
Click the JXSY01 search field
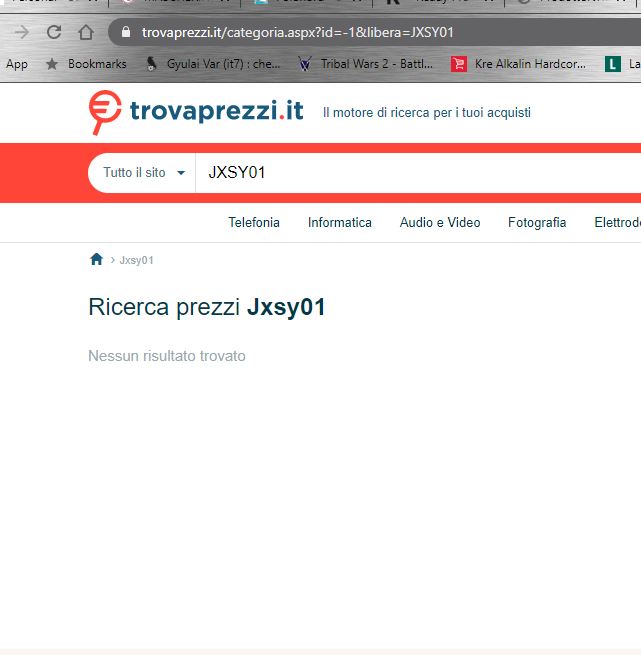pos(418,173)
